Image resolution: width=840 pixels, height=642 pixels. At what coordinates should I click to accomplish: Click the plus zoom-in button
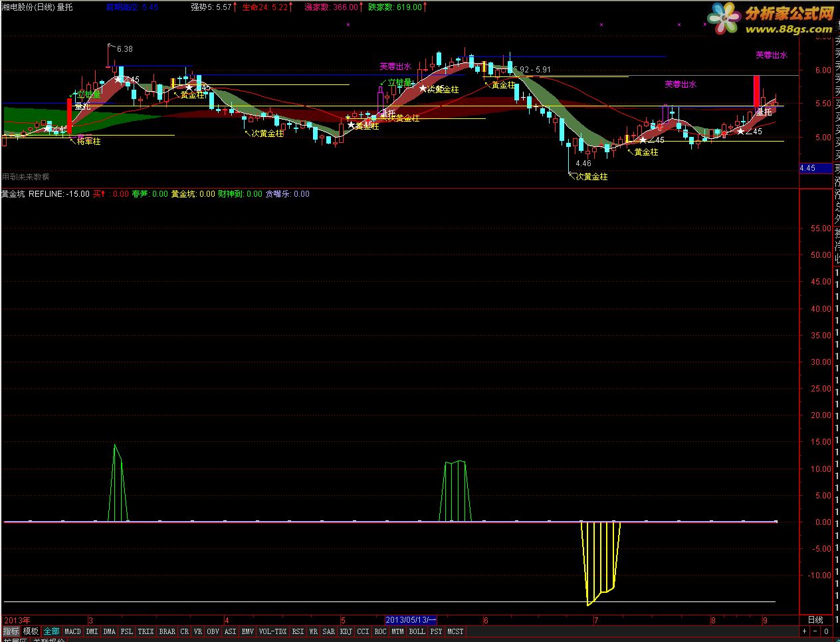(804, 631)
